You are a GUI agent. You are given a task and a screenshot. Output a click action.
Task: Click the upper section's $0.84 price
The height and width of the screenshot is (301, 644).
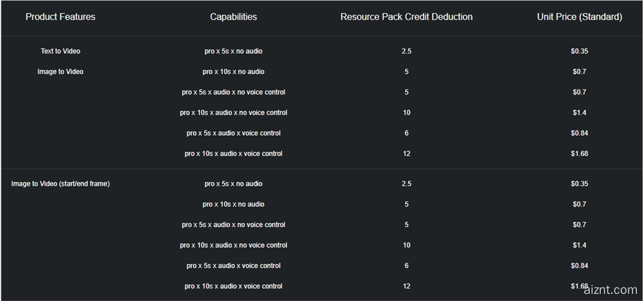coord(579,133)
